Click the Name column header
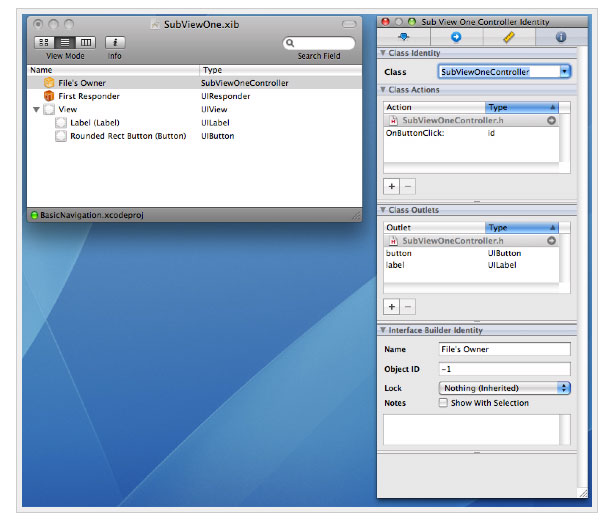615x522 pixels. 113,70
